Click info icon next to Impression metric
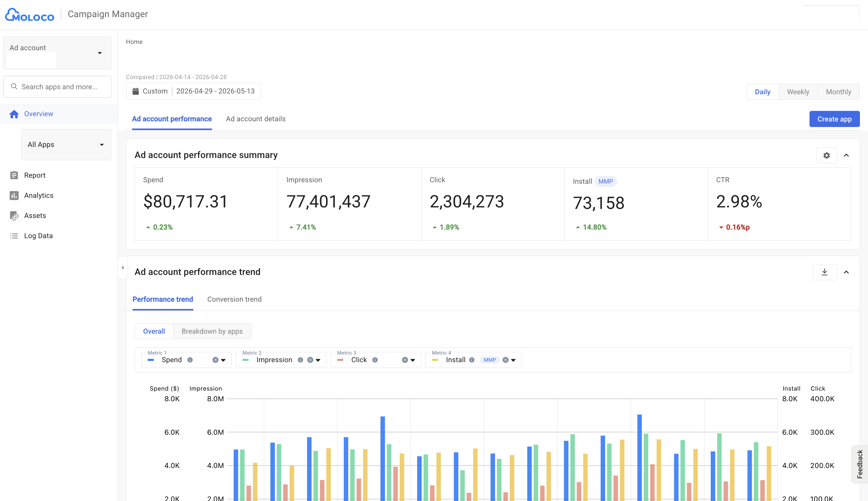Viewport: 868px width, 501px height. [300, 360]
